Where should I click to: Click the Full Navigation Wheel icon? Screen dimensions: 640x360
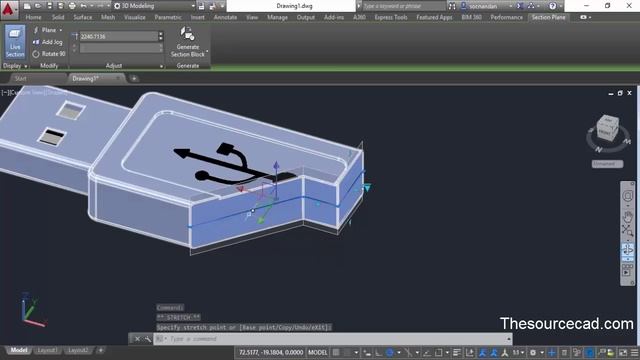click(x=628, y=196)
